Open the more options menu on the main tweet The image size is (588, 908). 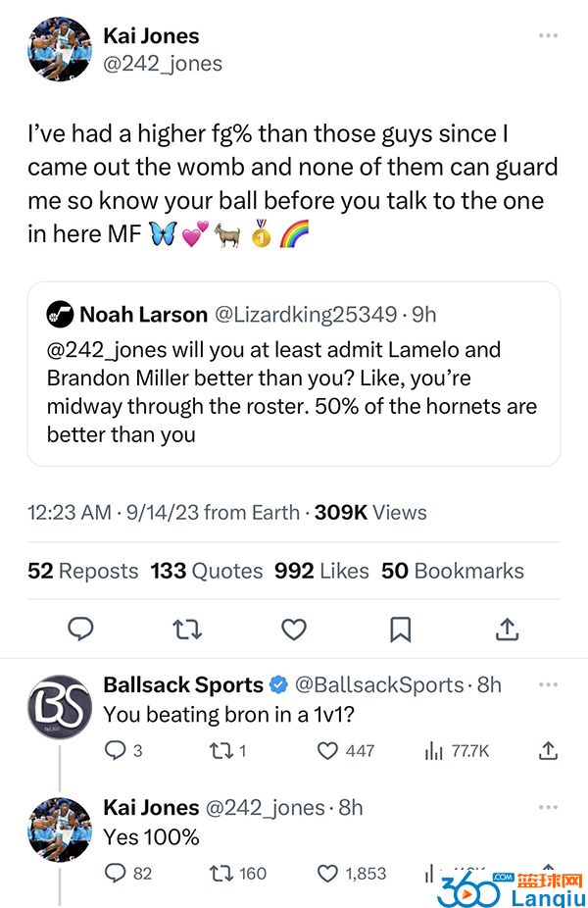point(548,36)
